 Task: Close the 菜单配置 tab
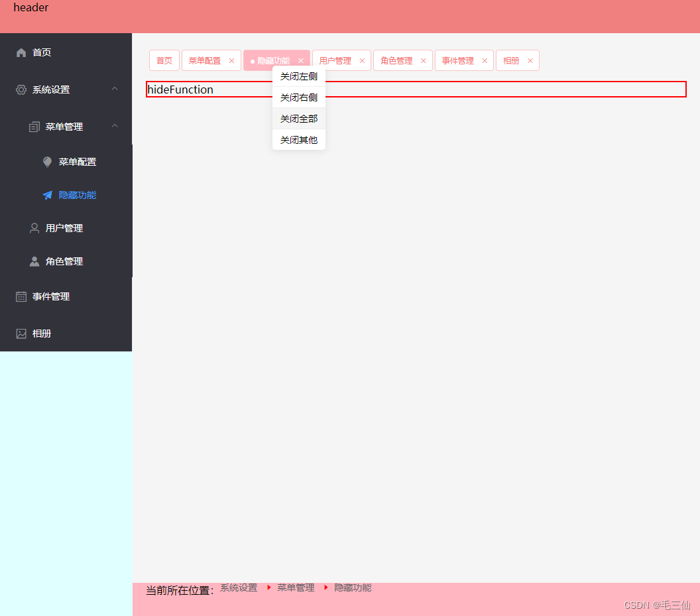pos(231,60)
